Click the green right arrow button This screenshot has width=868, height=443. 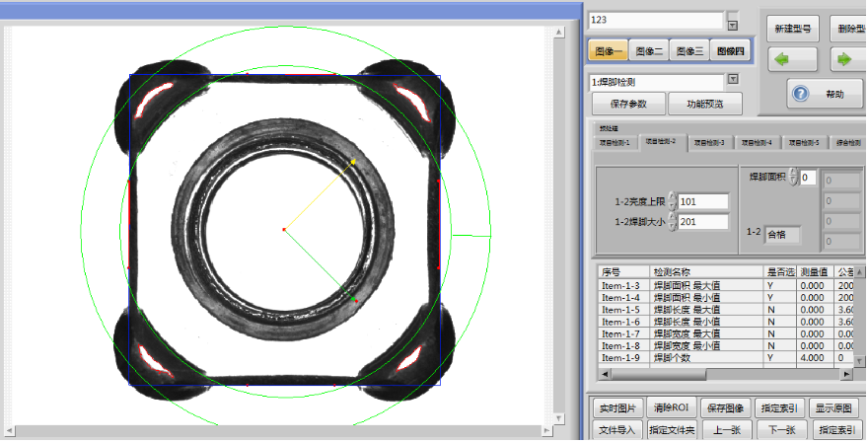[846, 59]
